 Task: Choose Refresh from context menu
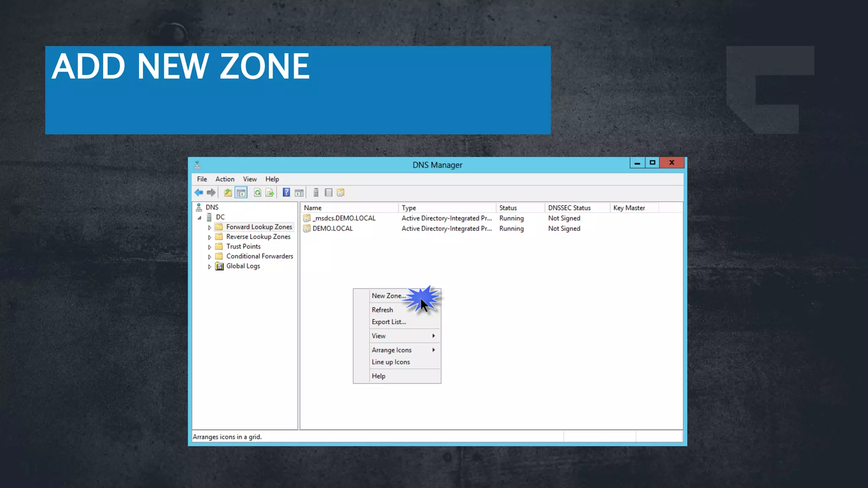tap(397, 310)
